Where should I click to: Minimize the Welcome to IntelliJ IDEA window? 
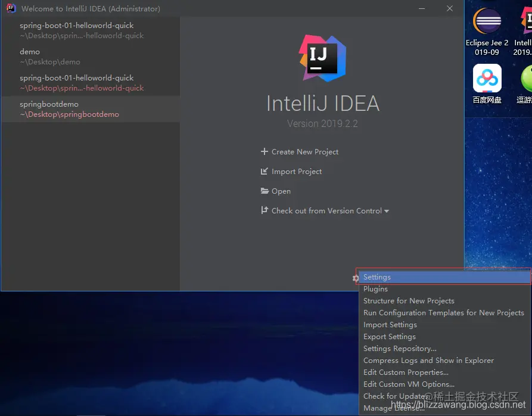422,8
